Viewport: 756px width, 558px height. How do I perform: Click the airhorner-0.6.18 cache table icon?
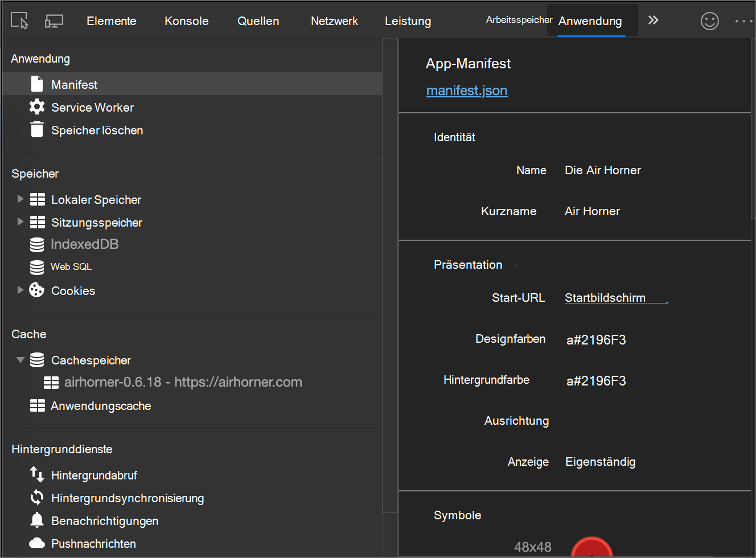click(51, 383)
